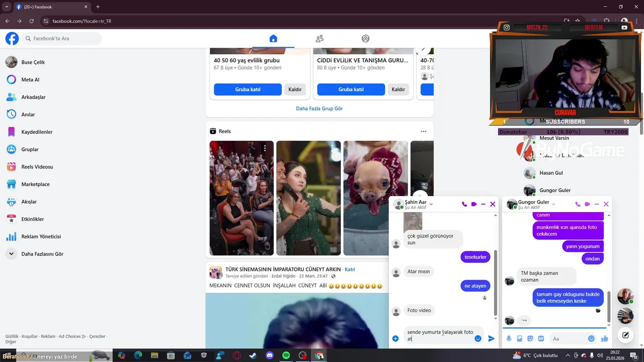Click the new message compose button
Screen dimensions: 644x362
pyautogui.click(x=625, y=335)
